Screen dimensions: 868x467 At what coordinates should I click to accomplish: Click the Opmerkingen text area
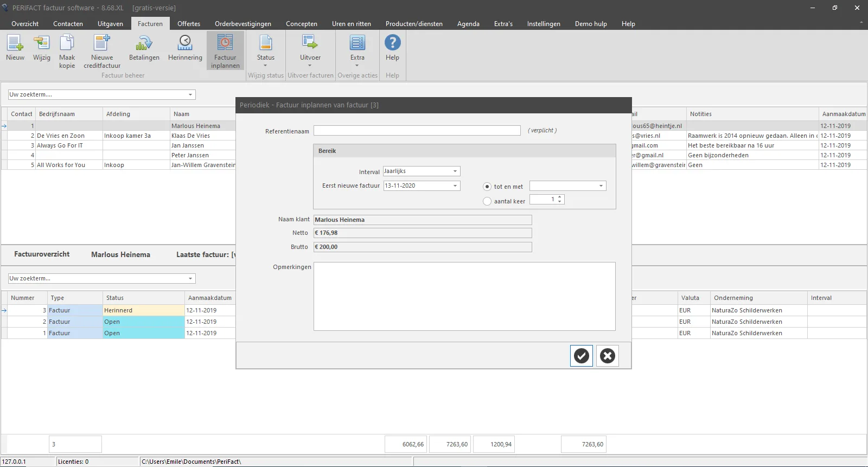coord(464,296)
